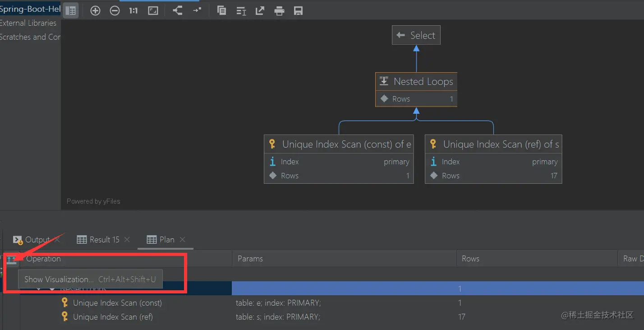Click the export arrow icon in toolbar

click(x=260, y=11)
